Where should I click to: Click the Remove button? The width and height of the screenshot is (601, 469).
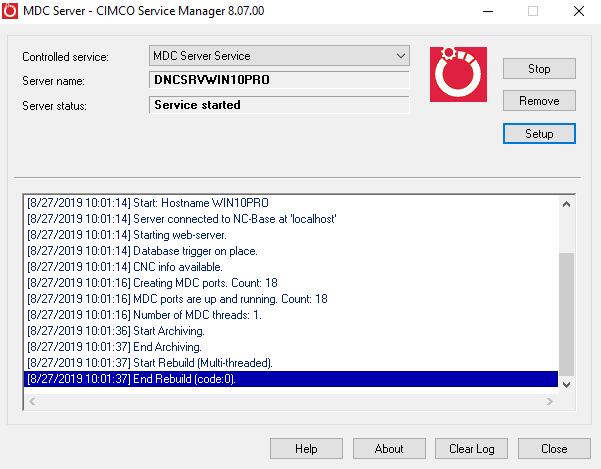point(539,101)
